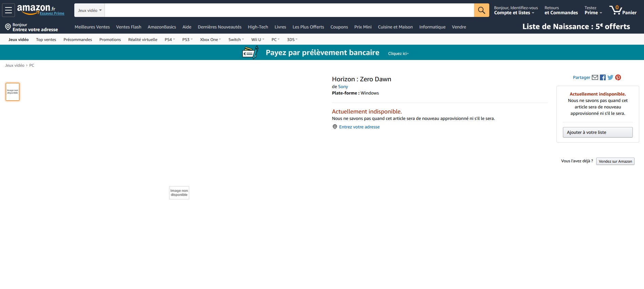The width and height of the screenshot is (644, 289).
Task: Click into the search text field
Action: (288, 11)
